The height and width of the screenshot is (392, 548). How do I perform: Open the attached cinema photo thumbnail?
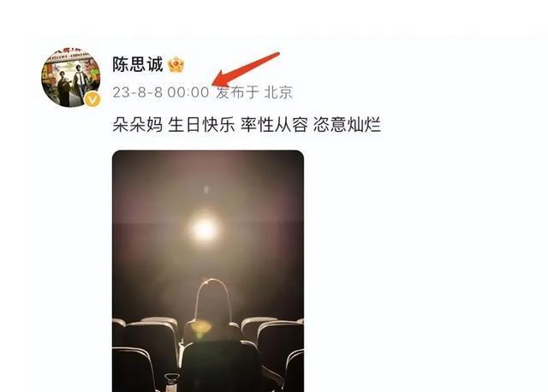point(208,271)
